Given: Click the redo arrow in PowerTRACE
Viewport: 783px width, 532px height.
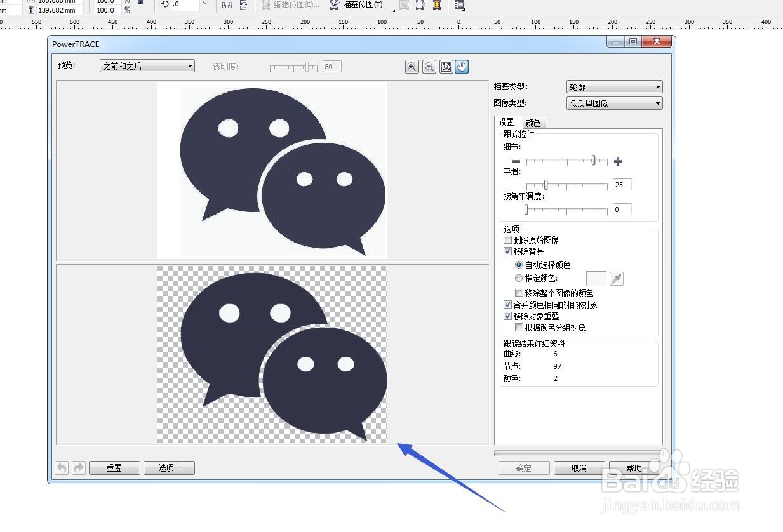Looking at the screenshot, I should click(x=78, y=467).
